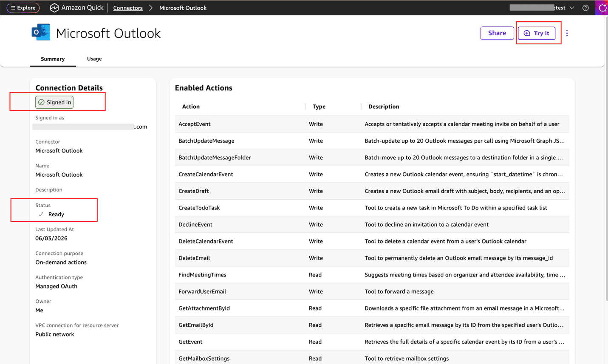Open the help question mark icon
Viewport: 608px width, 364px height.
tap(585, 8)
